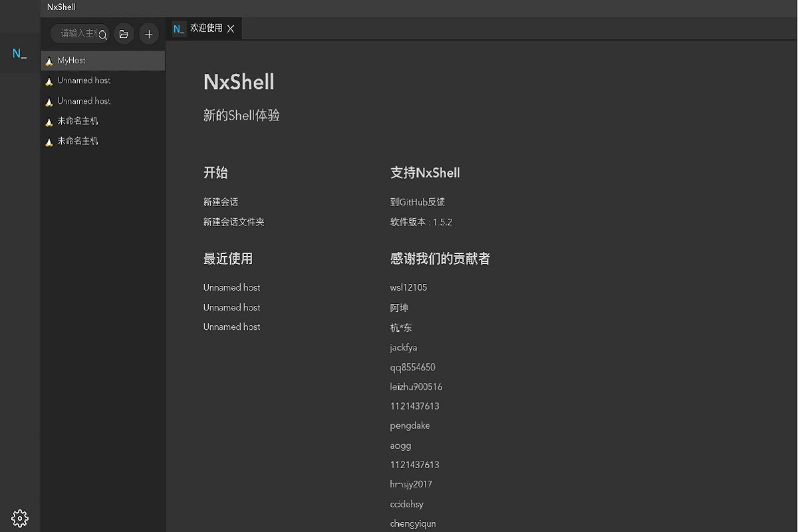Viewport: 798px width, 532px height.
Task: Click the 支持NxShell section heading
Action: pyautogui.click(x=425, y=173)
